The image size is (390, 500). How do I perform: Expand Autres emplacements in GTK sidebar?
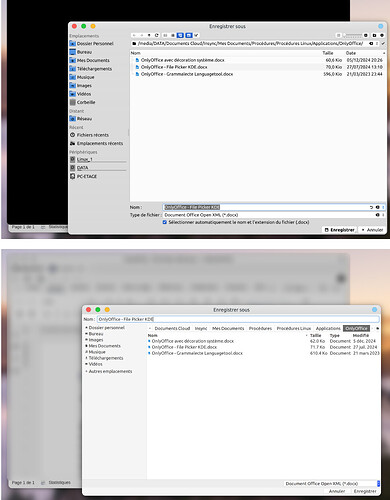109,371
